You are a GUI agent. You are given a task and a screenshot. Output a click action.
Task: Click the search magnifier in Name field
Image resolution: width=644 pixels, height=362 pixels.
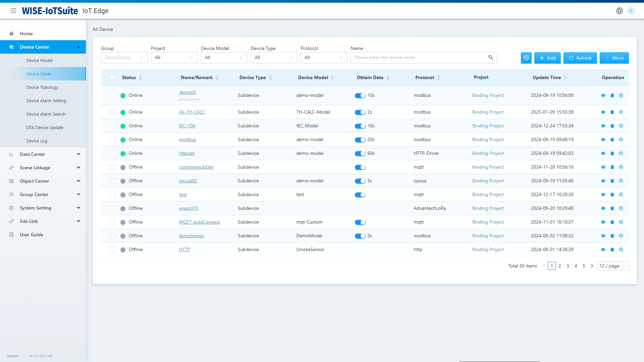pos(490,57)
